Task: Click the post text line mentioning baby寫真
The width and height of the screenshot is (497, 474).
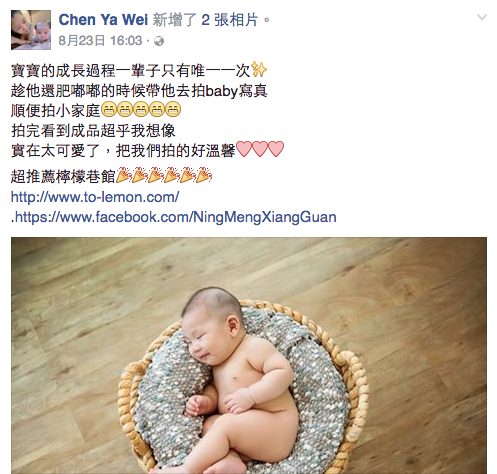Action: click(x=139, y=91)
